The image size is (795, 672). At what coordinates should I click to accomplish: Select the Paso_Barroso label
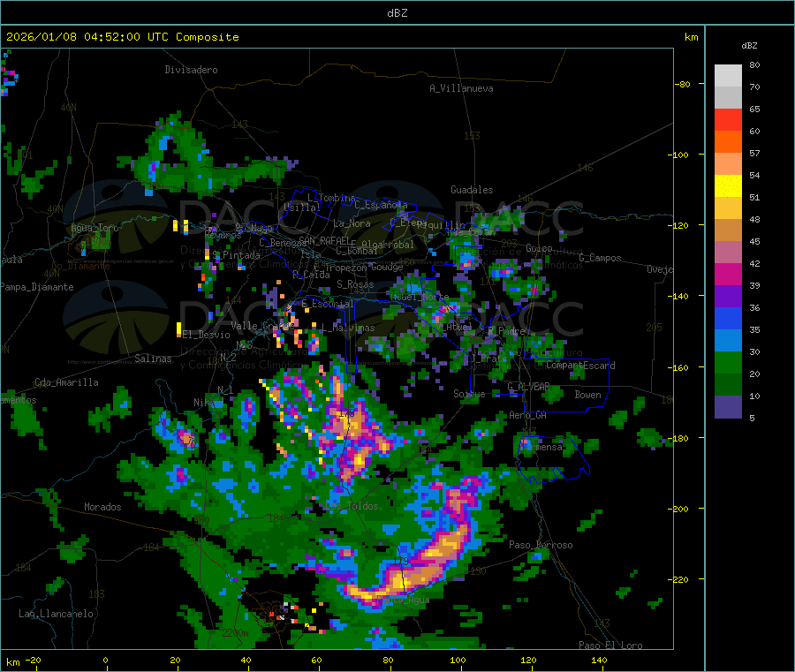coord(541,545)
